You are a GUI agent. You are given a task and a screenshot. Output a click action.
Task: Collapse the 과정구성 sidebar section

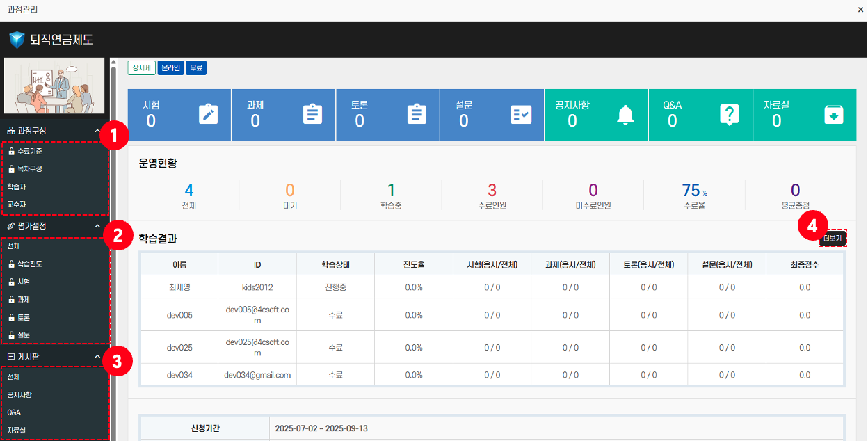click(x=97, y=131)
